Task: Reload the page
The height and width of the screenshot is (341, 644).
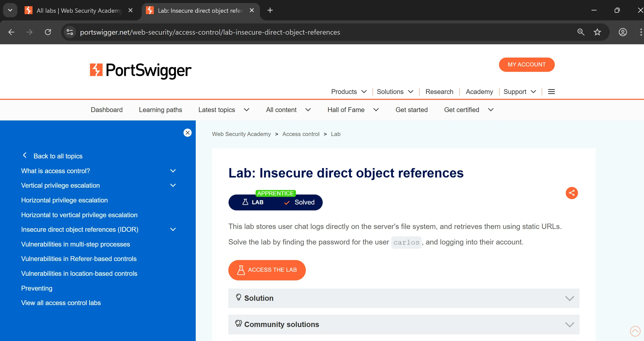Action: coord(48,32)
